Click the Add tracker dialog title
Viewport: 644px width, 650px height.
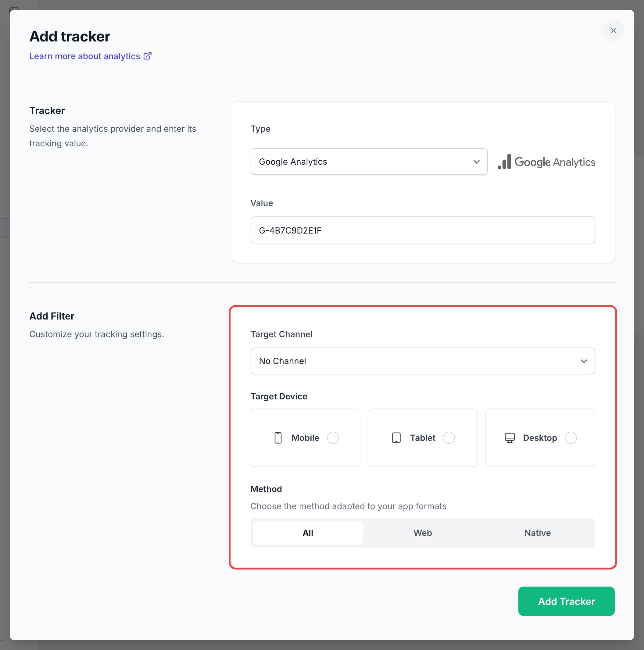pos(70,36)
